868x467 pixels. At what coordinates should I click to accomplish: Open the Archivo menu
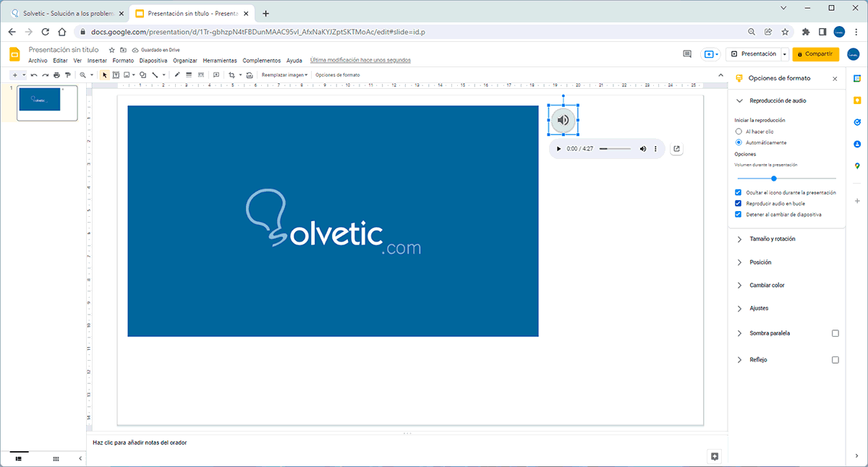[x=38, y=61]
